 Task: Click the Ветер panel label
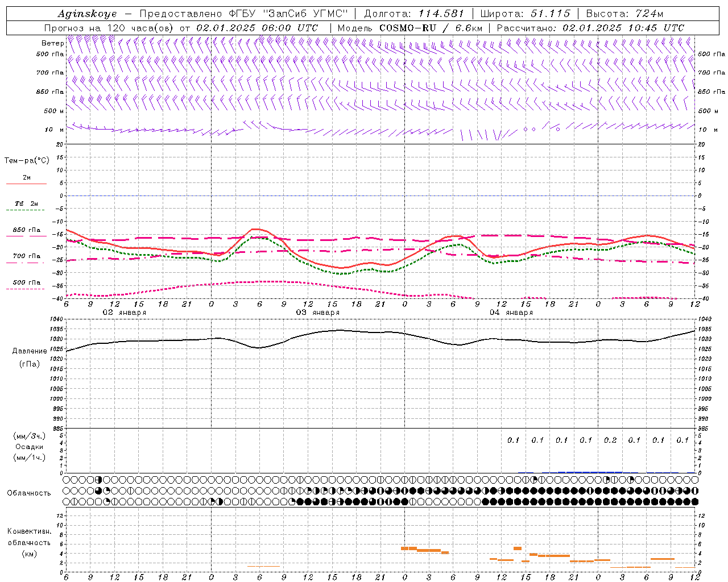point(52,43)
